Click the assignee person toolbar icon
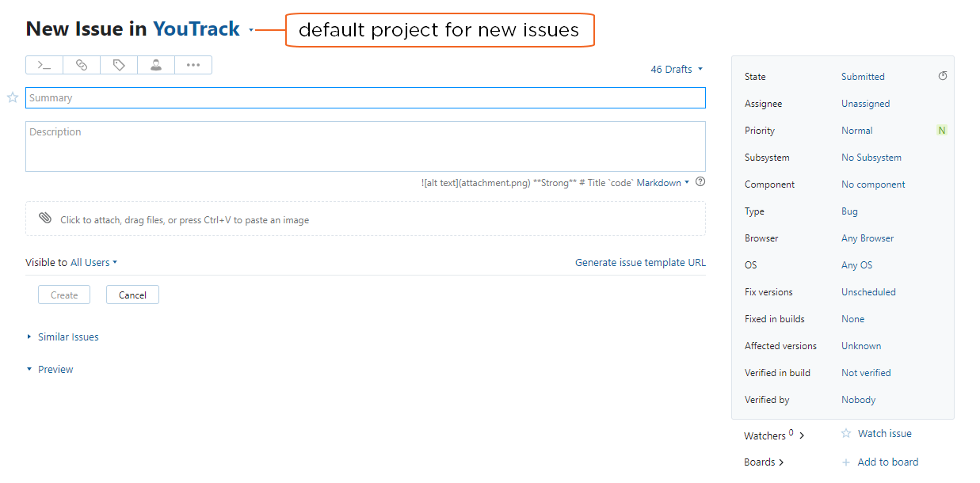Viewport: 980px width, 483px height. pyautogui.click(x=156, y=65)
